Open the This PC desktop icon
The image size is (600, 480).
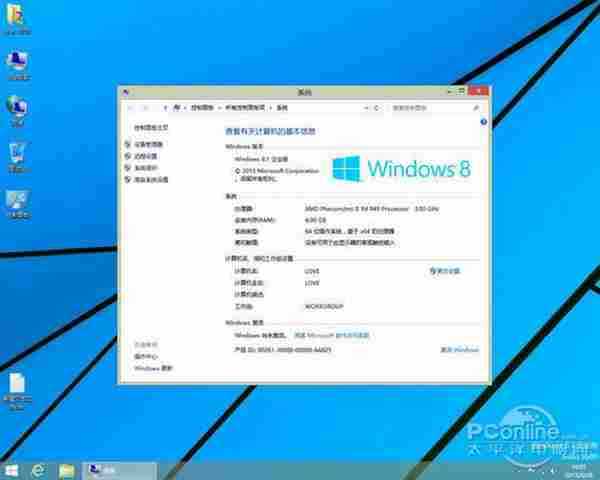pyautogui.click(x=18, y=63)
